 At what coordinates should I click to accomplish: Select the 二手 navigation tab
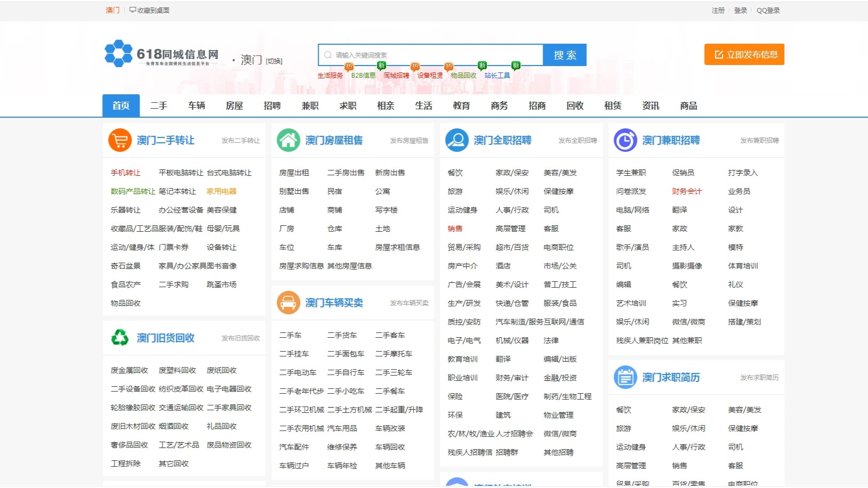click(159, 105)
